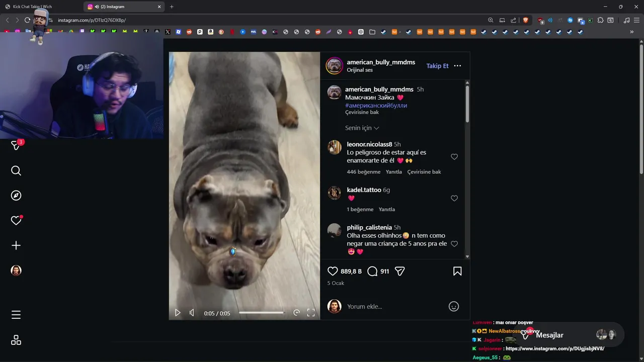The image size is (644, 362).
Task: Open hashtag #американскийбулли
Action: pyautogui.click(x=376, y=106)
